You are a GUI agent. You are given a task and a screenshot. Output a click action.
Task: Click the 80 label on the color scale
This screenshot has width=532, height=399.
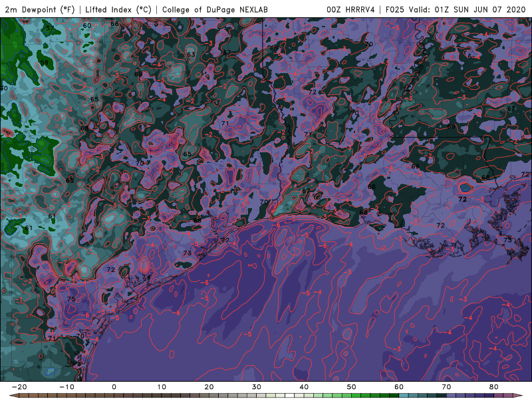pyautogui.click(x=494, y=387)
